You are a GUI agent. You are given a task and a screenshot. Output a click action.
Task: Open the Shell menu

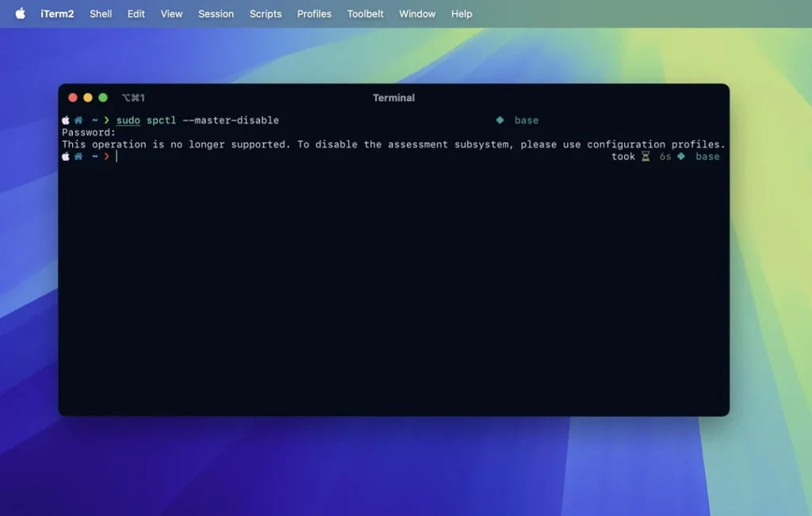pos(101,14)
